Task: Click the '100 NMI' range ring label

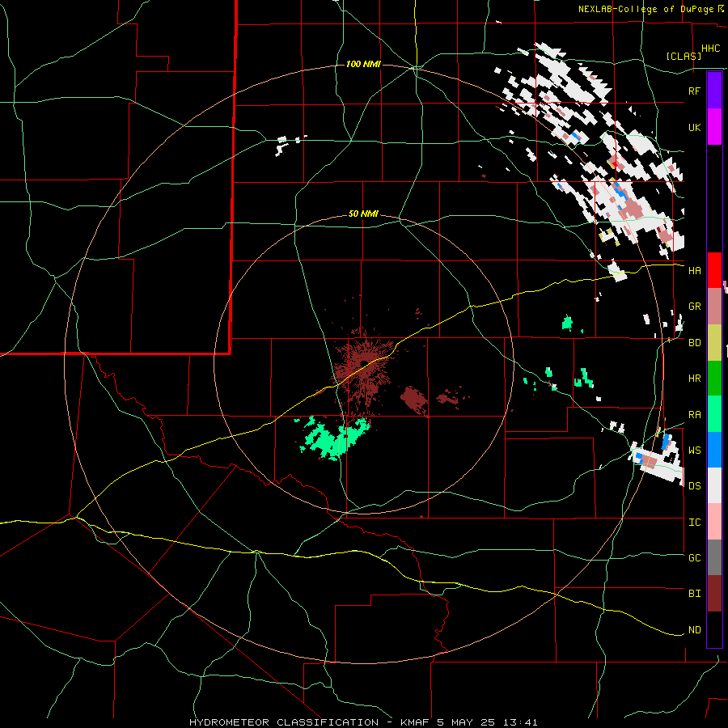Action: coord(363,64)
